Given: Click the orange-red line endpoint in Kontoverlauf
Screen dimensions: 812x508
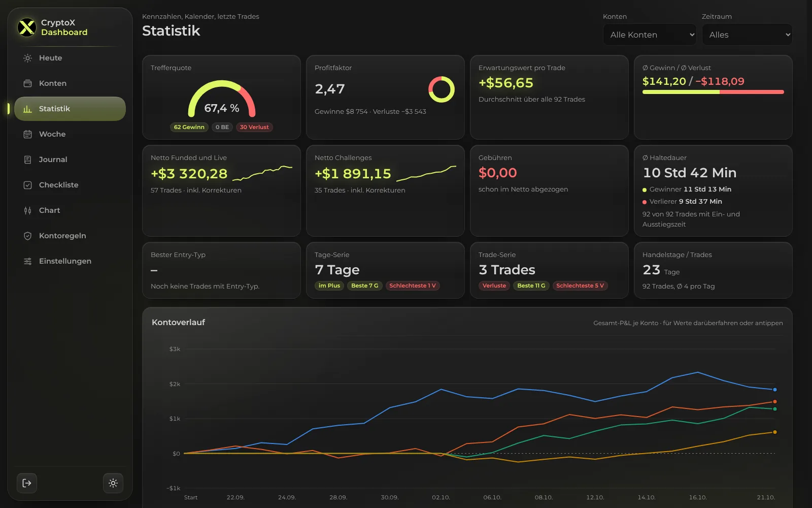Looking at the screenshot, I should [x=774, y=402].
